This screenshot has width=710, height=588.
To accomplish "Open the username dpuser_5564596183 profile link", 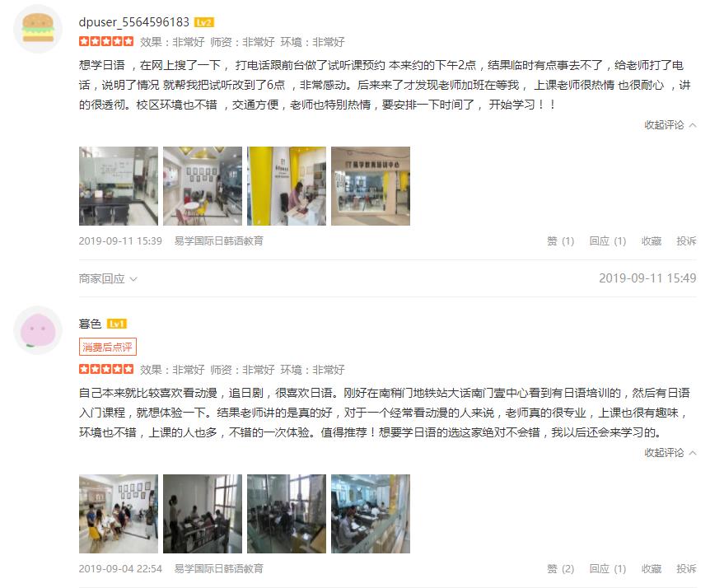I will (134, 22).
